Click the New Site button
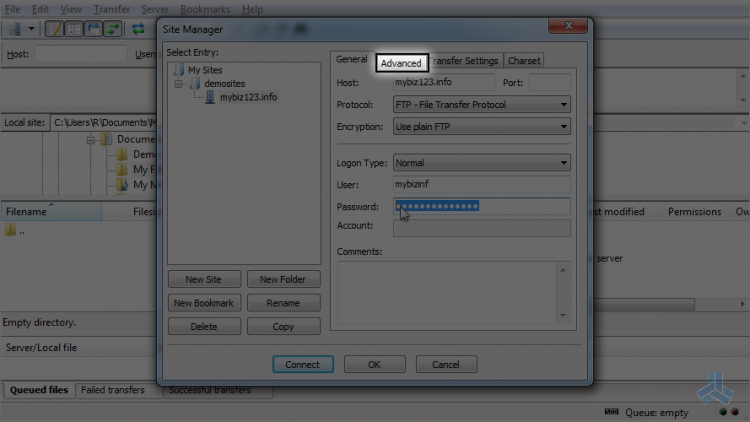The width and height of the screenshot is (750, 422). point(204,279)
